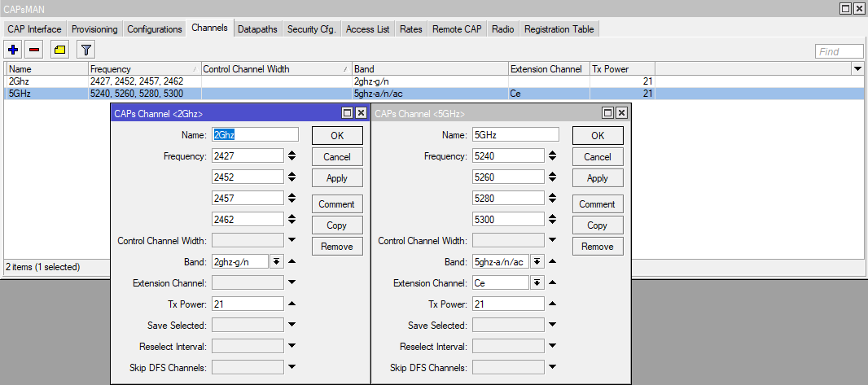Select the 5GHz row in channel list
The height and width of the screenshot is (385, 868).
[x=434, y=94]
